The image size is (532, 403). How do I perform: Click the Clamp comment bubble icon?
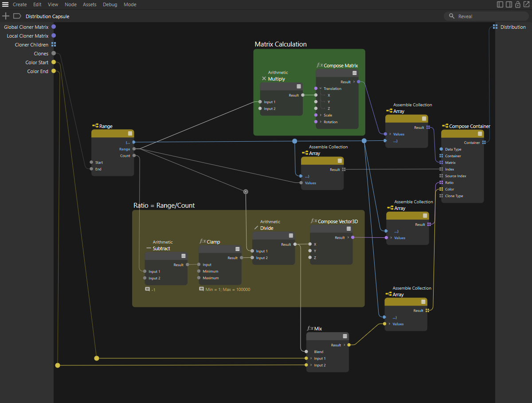202,289
